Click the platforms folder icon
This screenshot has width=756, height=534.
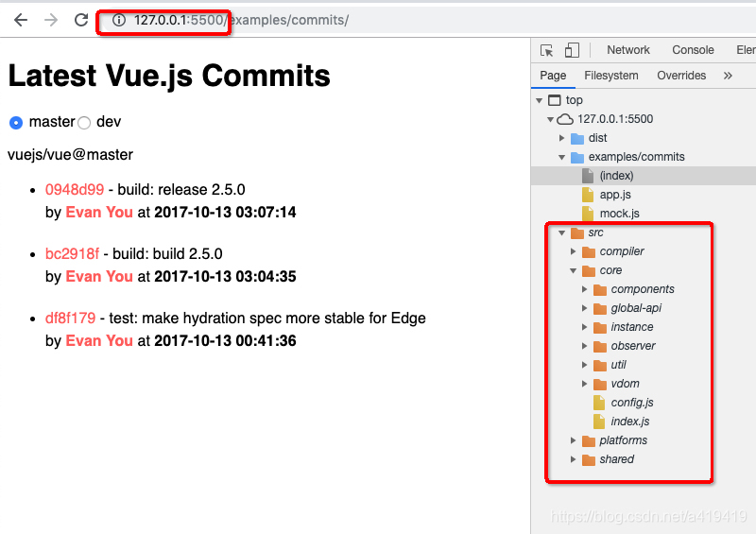click(588, 440)
